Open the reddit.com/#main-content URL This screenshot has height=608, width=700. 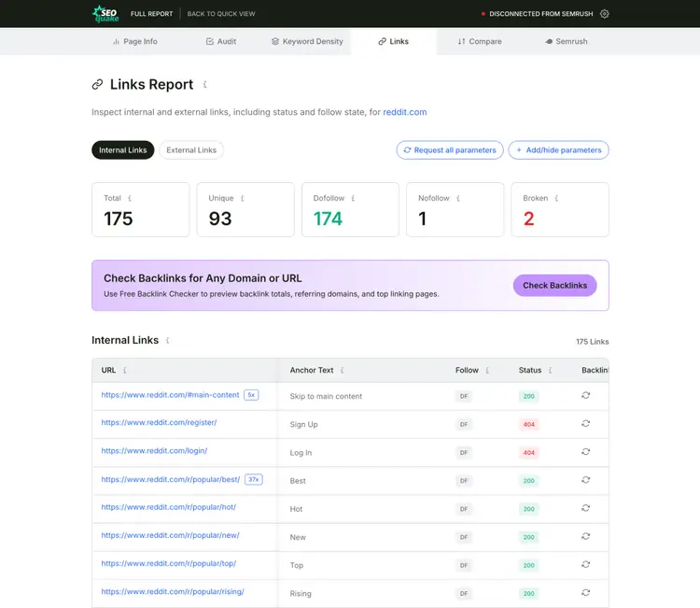pyautogui.click(x=170, y=395)
